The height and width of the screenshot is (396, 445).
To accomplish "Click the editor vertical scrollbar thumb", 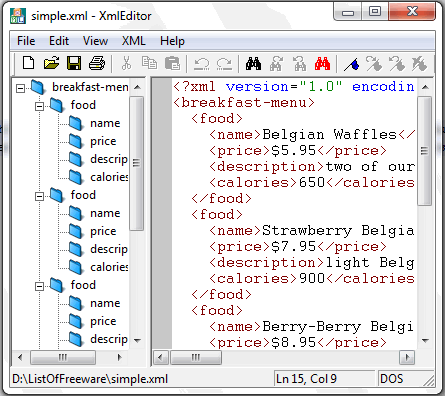I will click(424, 151).
